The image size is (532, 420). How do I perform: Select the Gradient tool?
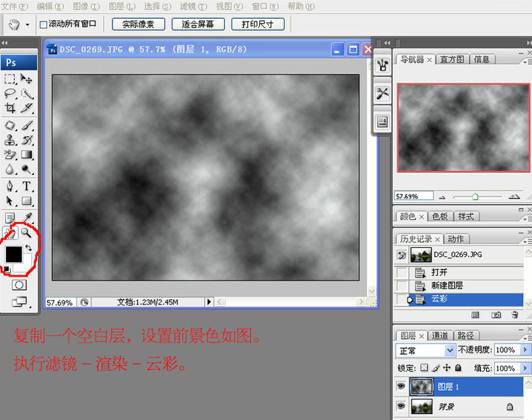27,155
